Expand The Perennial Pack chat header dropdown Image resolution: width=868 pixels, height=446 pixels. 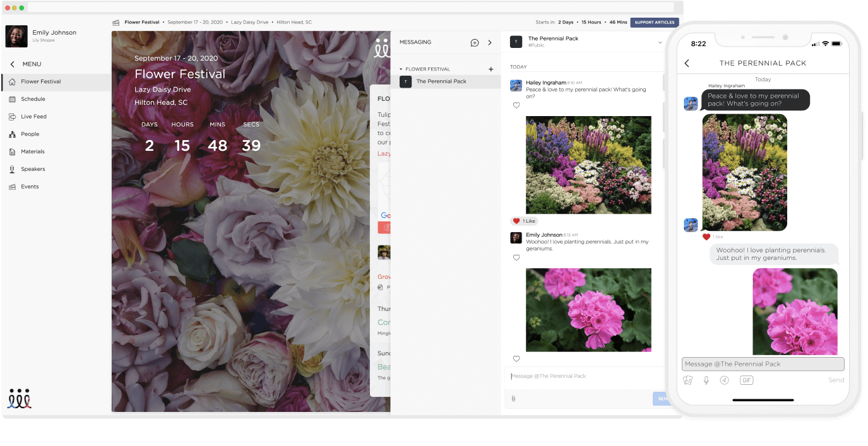[660, 42]
